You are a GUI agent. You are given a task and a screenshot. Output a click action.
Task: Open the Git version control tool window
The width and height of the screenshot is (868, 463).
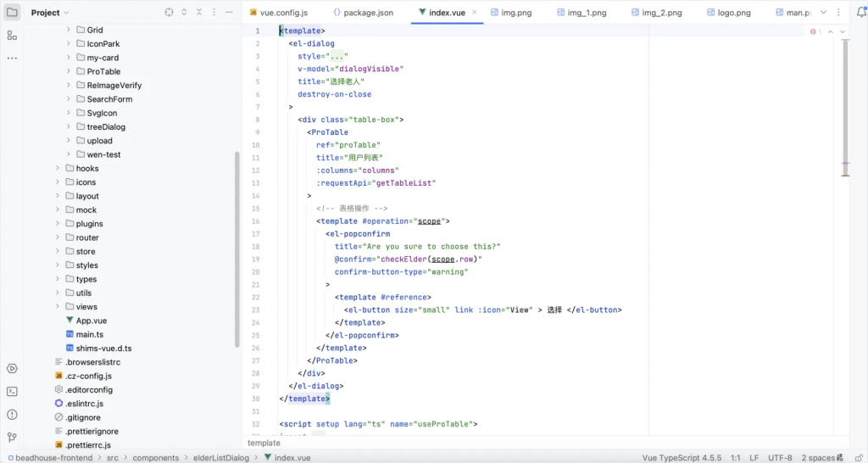[x=12, y=437]
